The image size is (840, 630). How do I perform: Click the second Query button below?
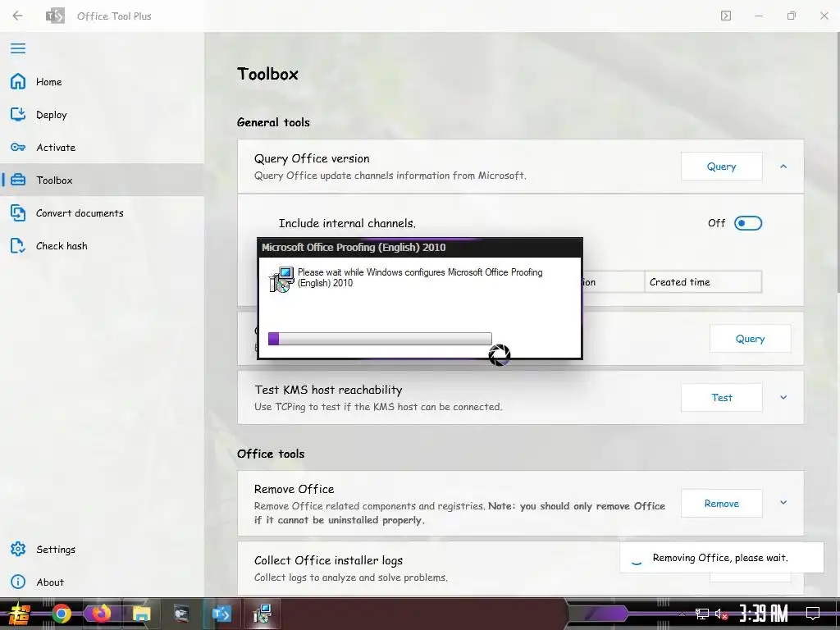750,339
